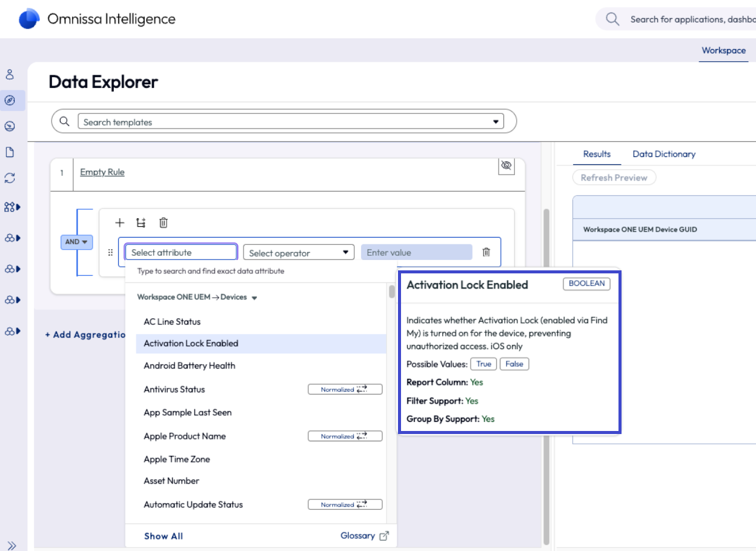Focus the Select attribute input field
The height and width of the screenshot is (551, 756).
click(x=181, y=252)
